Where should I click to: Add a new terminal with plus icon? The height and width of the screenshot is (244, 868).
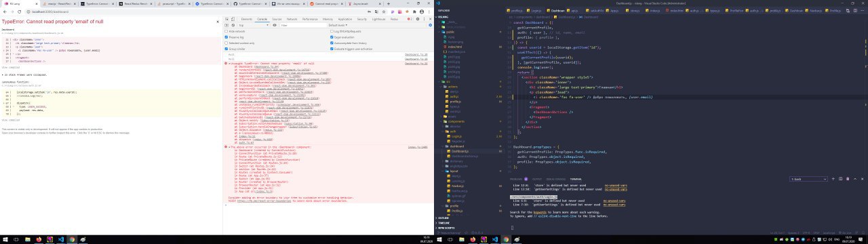(833, 179)
